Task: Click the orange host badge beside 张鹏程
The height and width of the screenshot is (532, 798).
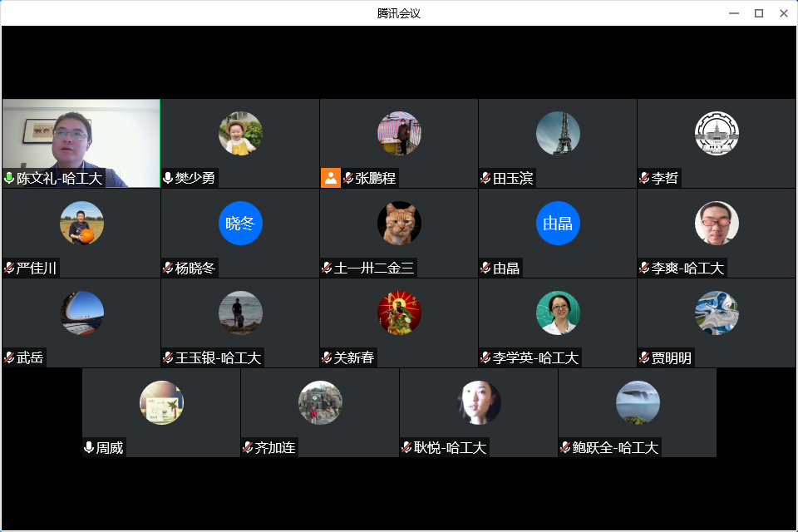Action: (331, 178)
